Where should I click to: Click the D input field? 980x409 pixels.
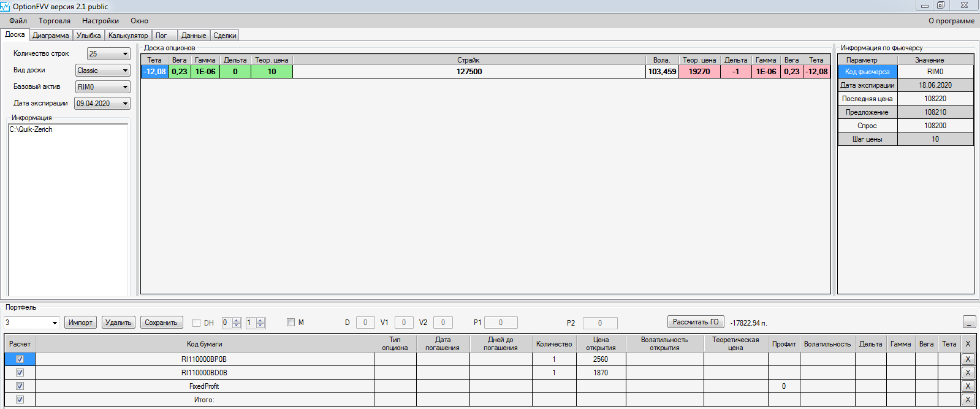tap(365, 323)
